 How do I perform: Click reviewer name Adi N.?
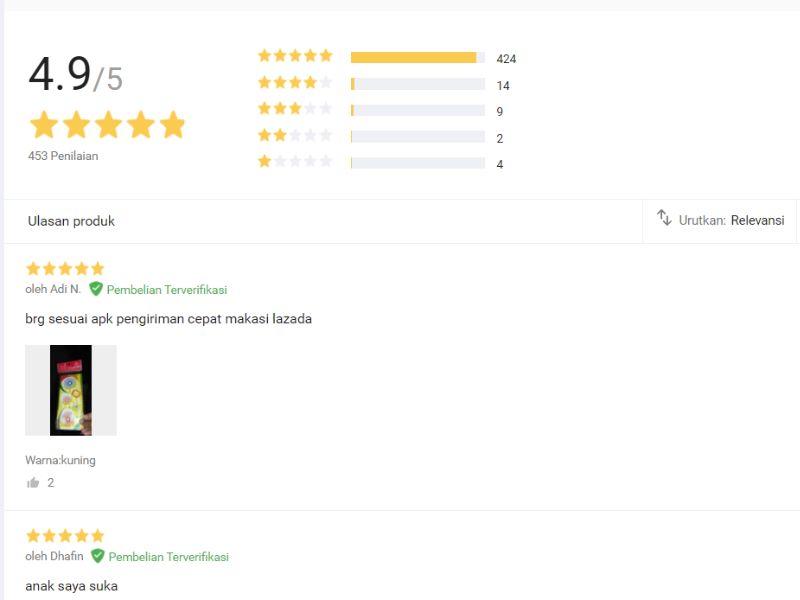(53, 290)
